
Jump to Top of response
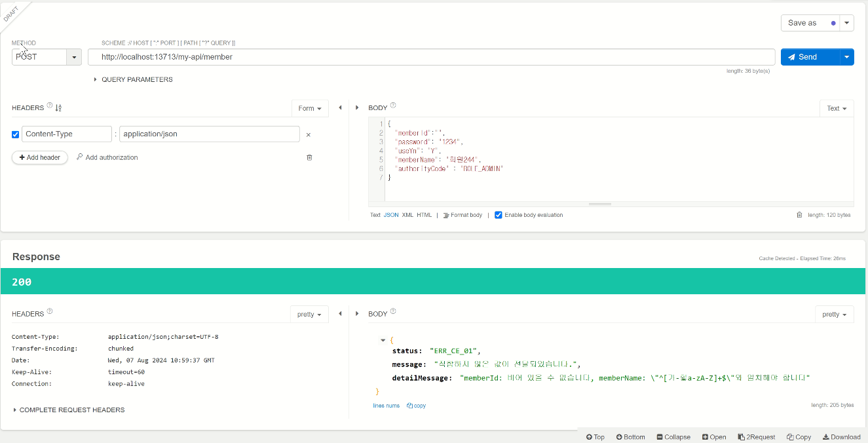click(x=595, y=437)
